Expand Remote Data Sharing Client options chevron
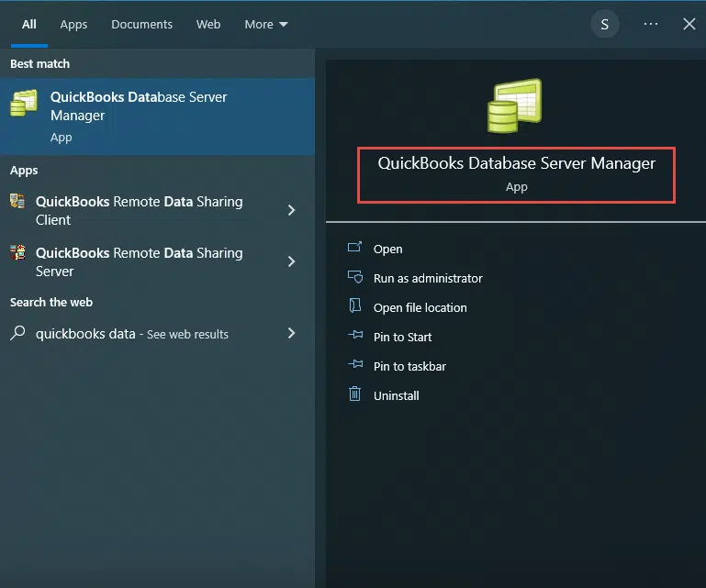 292,210
